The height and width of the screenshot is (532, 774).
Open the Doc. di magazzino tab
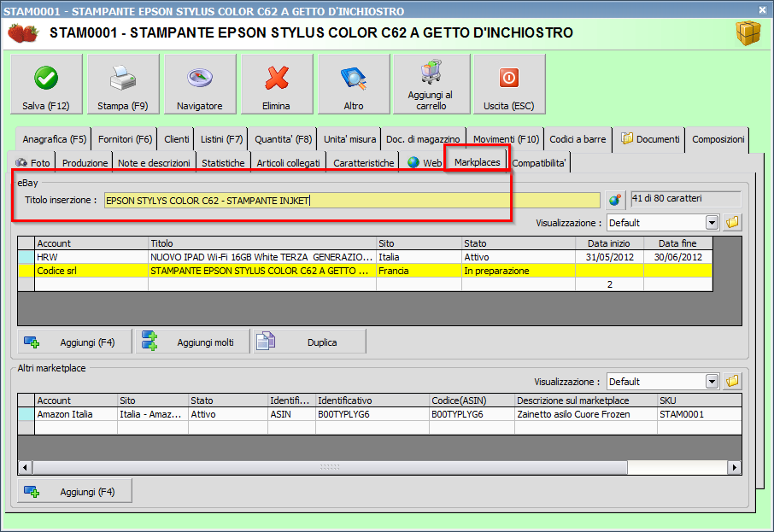pyautogui.click(x=423, y=139)
